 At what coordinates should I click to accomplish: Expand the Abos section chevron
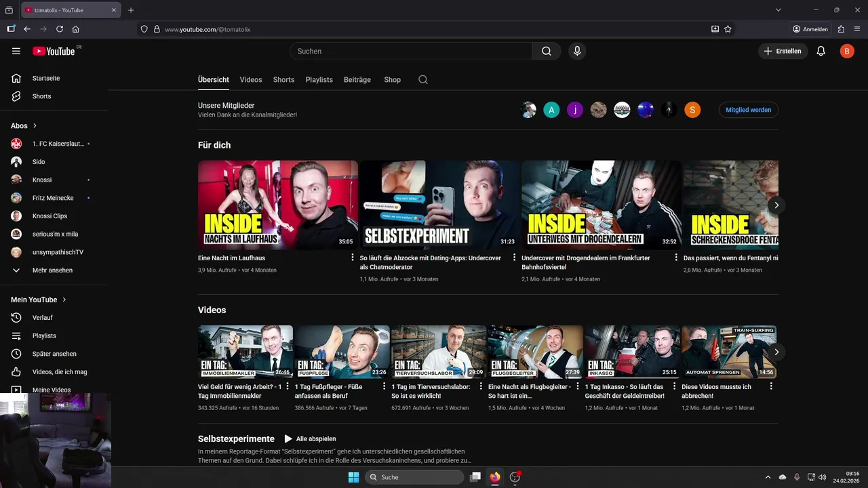35,126
